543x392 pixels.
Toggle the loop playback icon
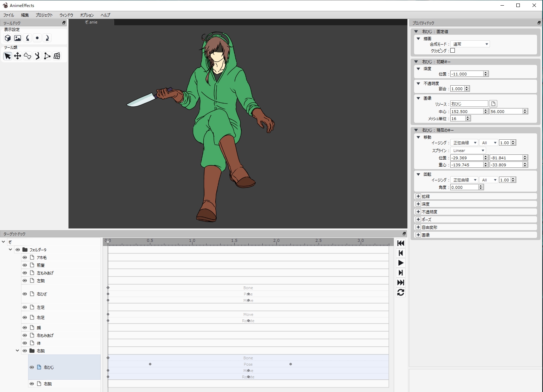[x=401, y=292]
